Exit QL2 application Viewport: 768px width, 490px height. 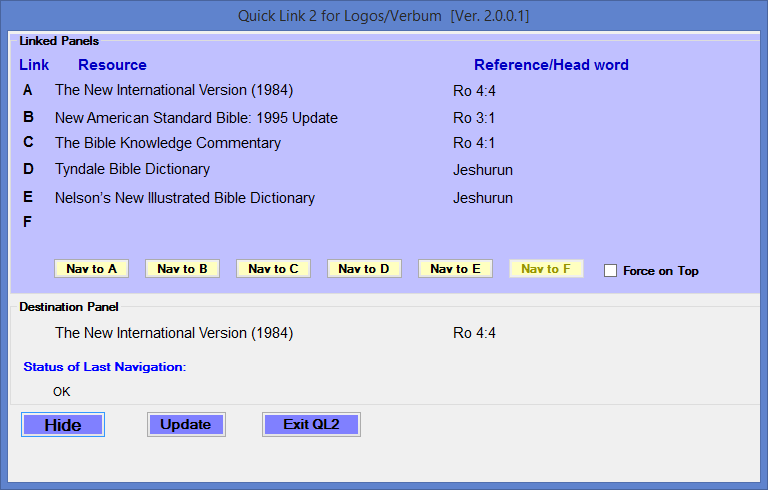tap(312, 424)
